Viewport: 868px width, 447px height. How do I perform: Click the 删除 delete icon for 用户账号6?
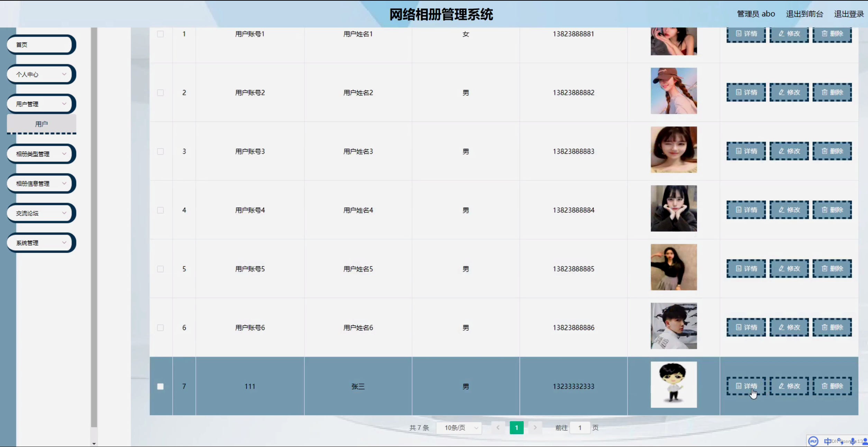pyautogui.click(x=832, y=327)
